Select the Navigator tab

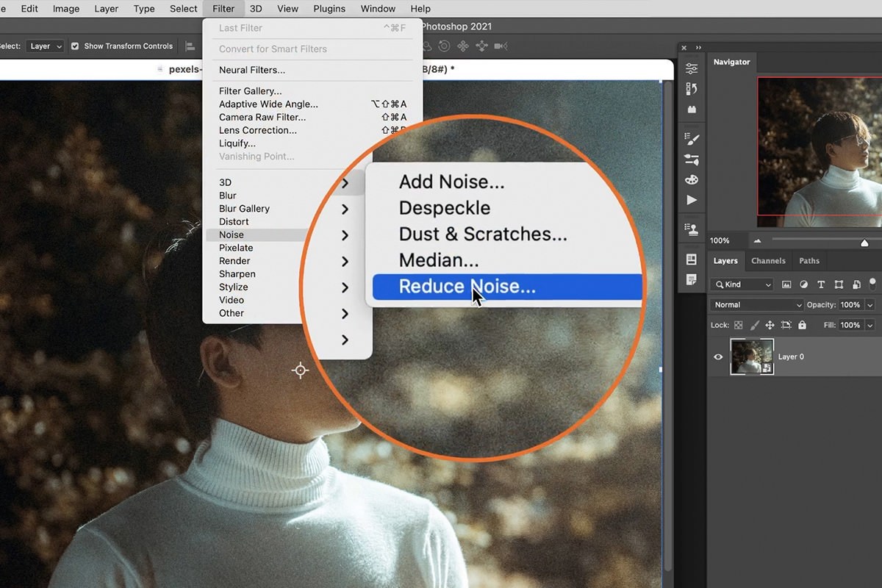[731, 62]
